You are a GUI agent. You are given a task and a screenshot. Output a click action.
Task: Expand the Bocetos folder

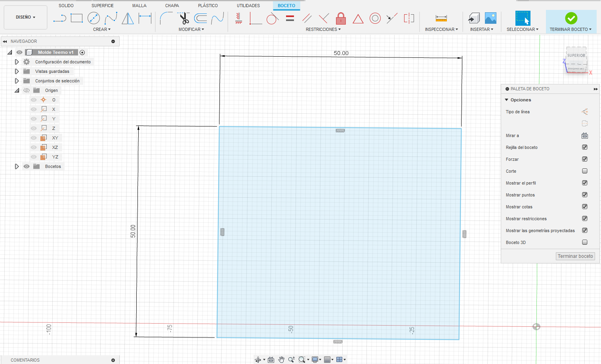17,166
